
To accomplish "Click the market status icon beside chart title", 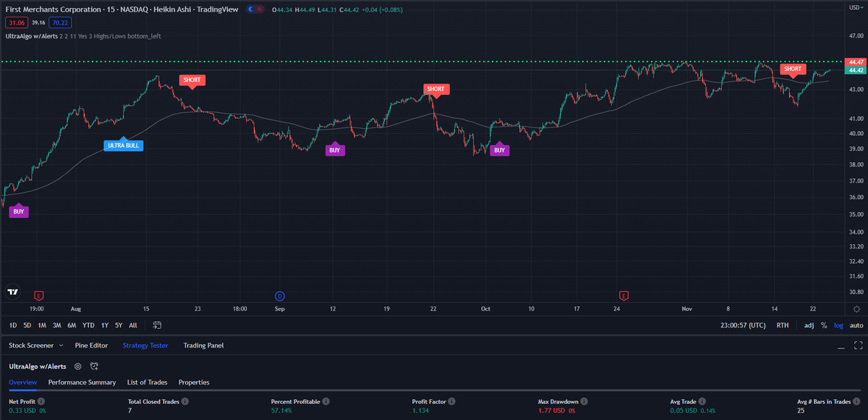I will point(254,9).
